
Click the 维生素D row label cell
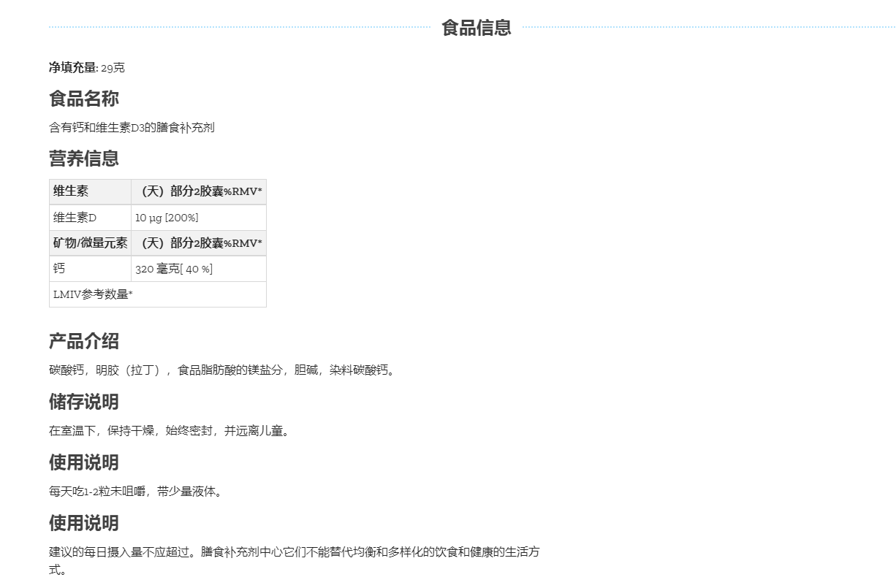(x=90, y=218)
